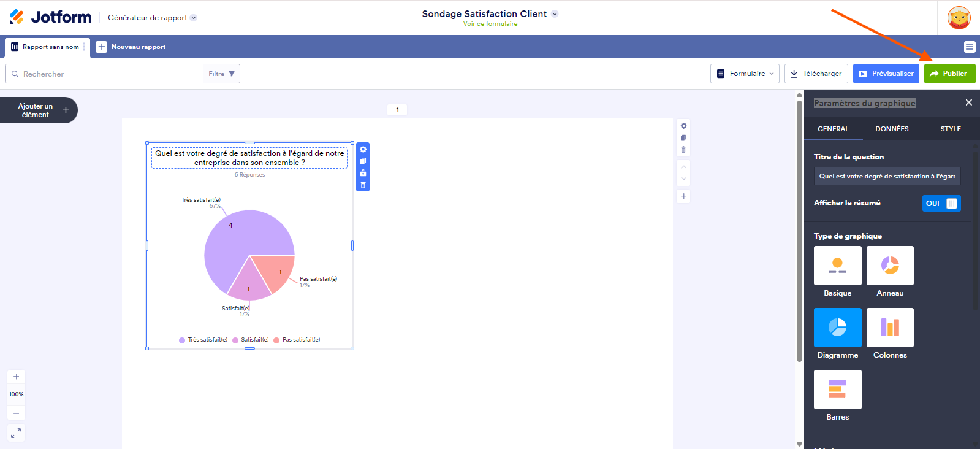980x449 pixels.
Task: Select the Basique chart type
Action: coord(837,266)
